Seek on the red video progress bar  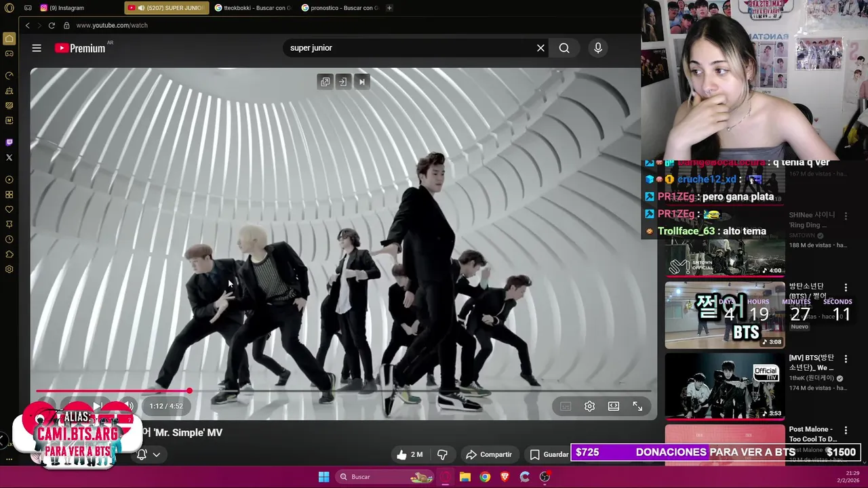point(344,391)
